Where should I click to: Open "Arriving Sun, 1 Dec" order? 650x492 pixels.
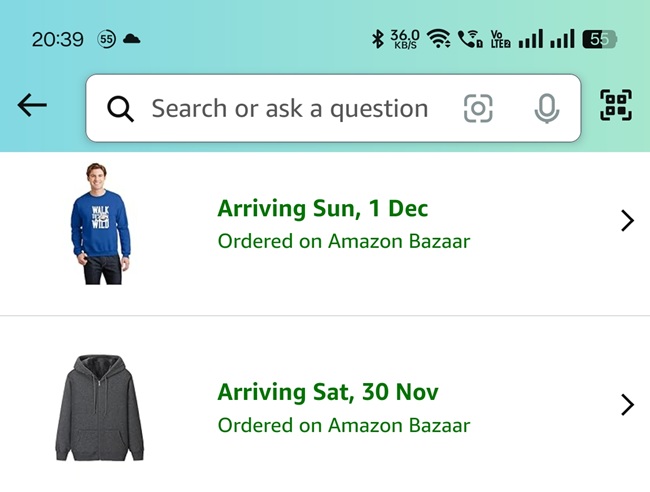pyautogui.click(x=322, y=209)
